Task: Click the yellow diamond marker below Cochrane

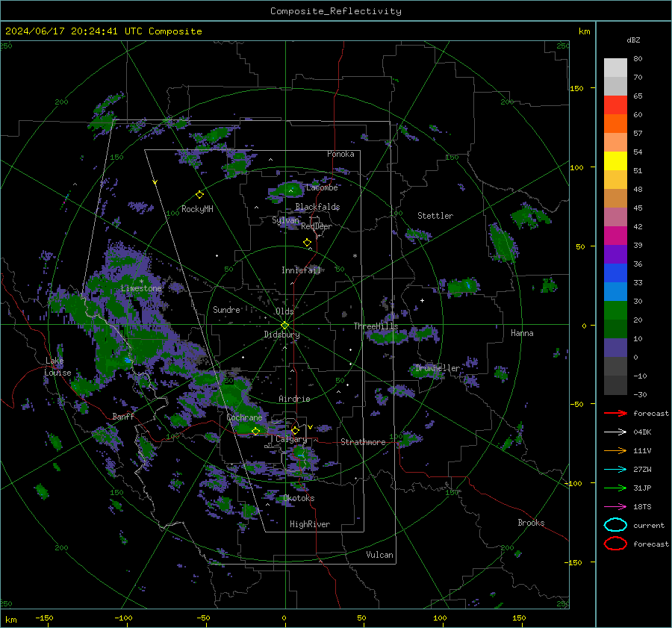Action: point(255,431)
